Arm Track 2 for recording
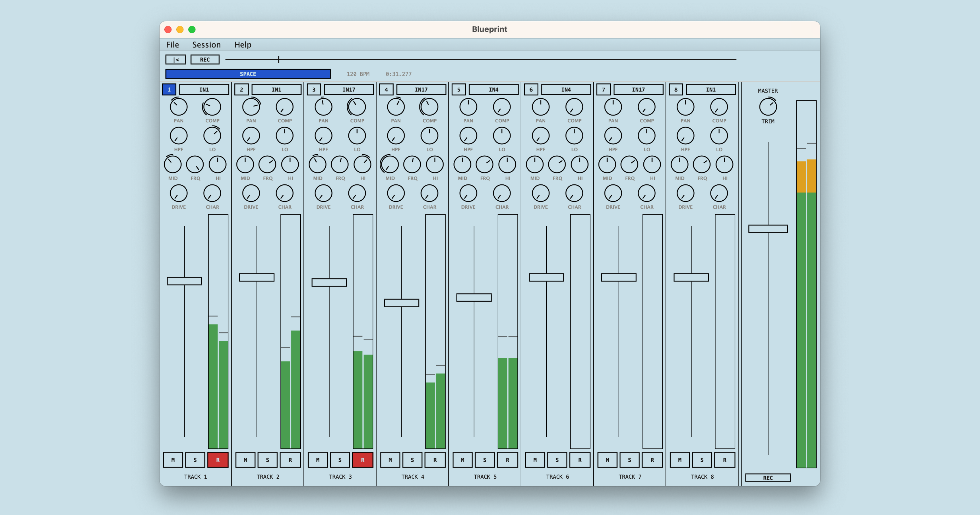The width and height of the screenshot is (980, 515). click(290, 460)
